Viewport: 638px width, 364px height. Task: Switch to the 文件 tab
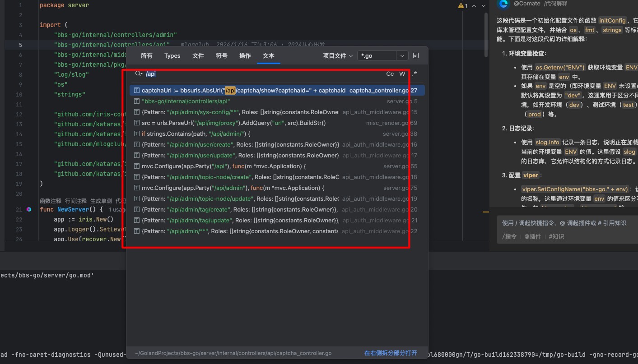(x=198, y=55)
